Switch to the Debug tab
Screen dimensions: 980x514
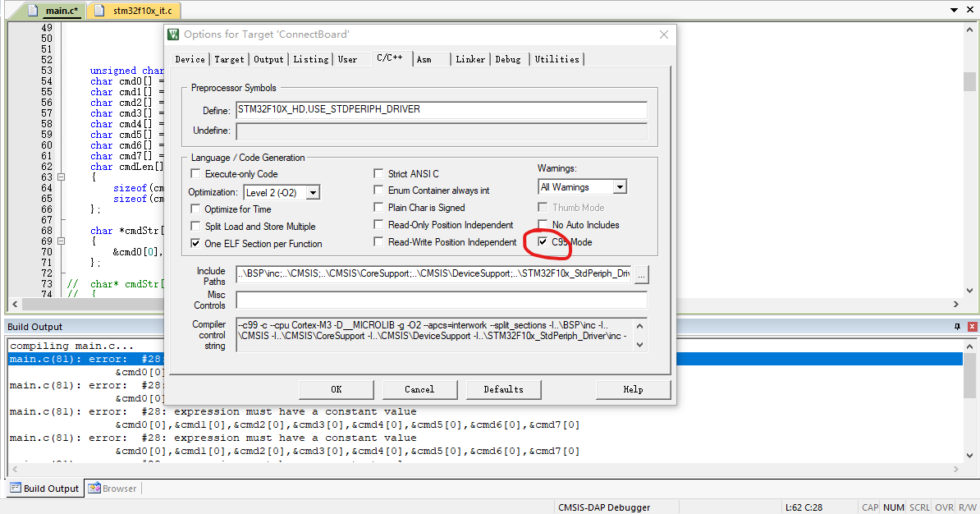pos(508,58)
